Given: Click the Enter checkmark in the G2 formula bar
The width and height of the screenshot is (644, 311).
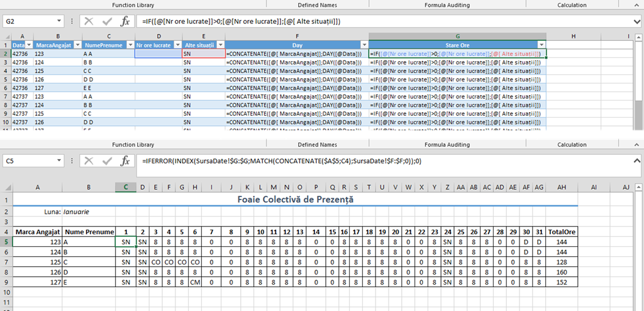Looking at the screenshot, I should tap(106, 21).
